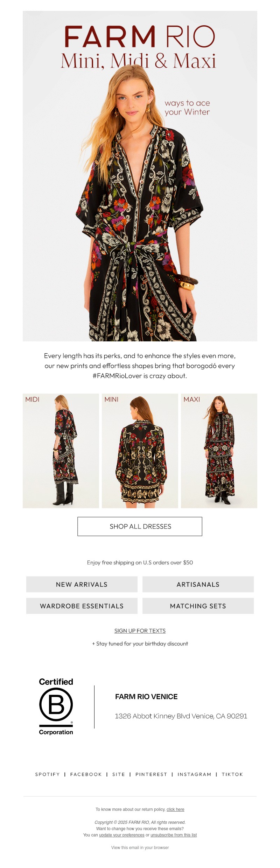Open the INSTAGRAM footer link
This screenshot has height=868, width=280.
195,774
